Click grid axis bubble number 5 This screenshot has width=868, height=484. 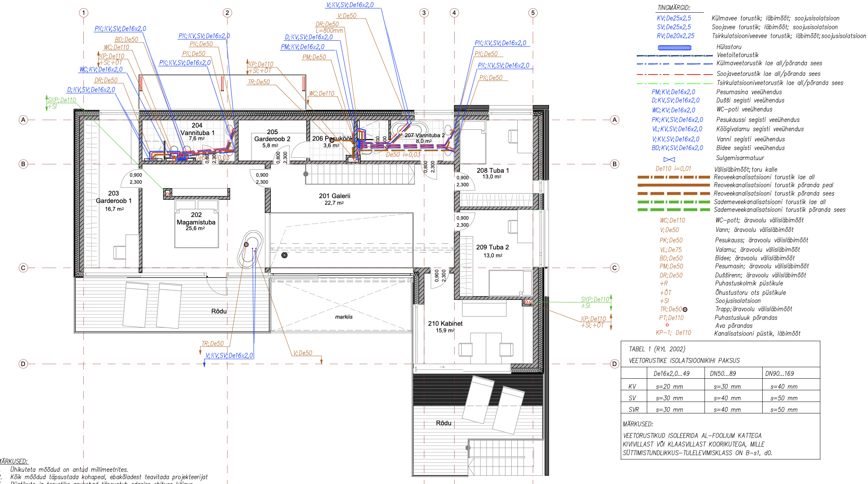[533, 13]
